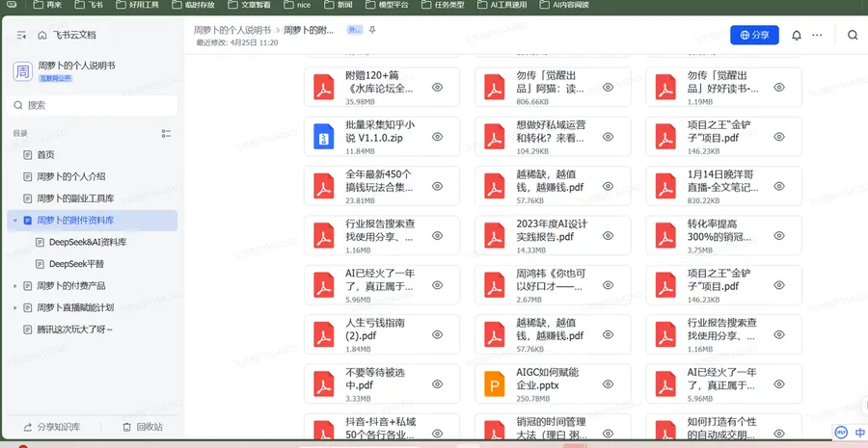This screenshot has height=448, width=868.
Task: Preview 全年最新450个搞钱玩法 via eye icon
Action: (x=437, y=186)
